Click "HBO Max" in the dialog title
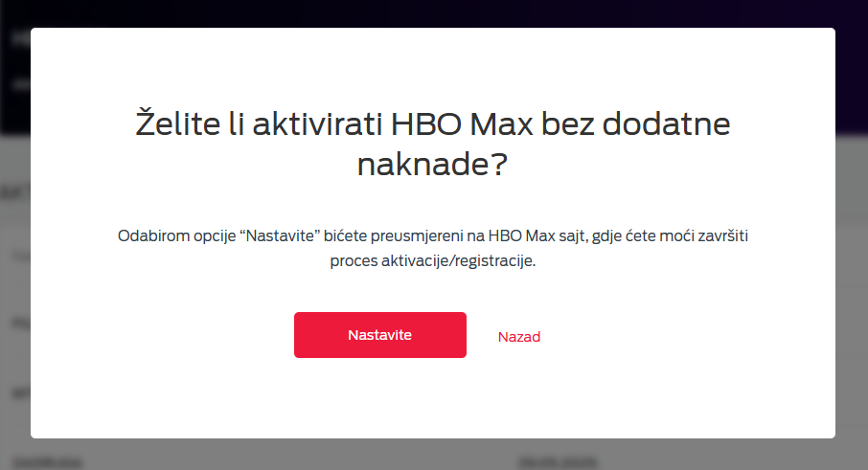Screen dimensions: 868x470 [x=462, y=123]
